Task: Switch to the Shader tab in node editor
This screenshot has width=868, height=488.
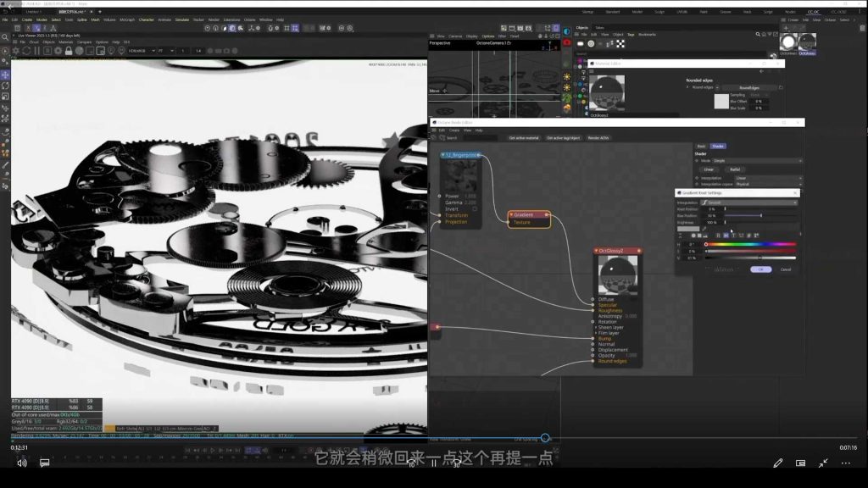Action: click(x=717, y=146)
